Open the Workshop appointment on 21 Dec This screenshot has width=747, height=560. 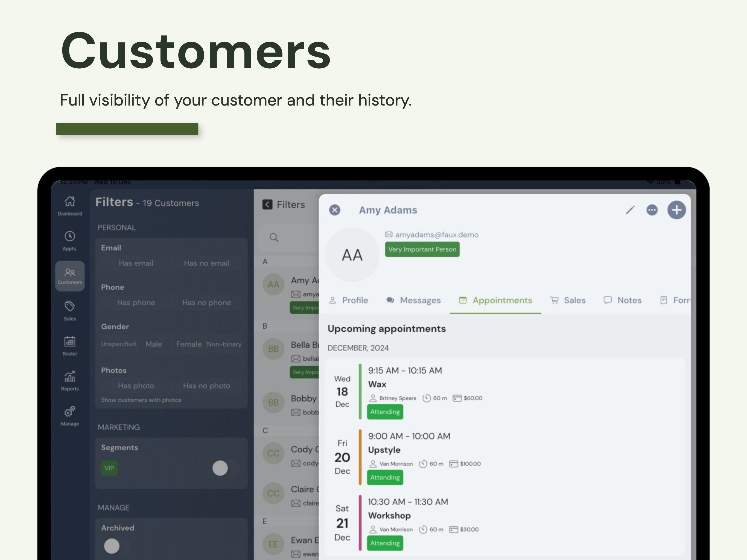pyautogui.click(x=505, y=523)
